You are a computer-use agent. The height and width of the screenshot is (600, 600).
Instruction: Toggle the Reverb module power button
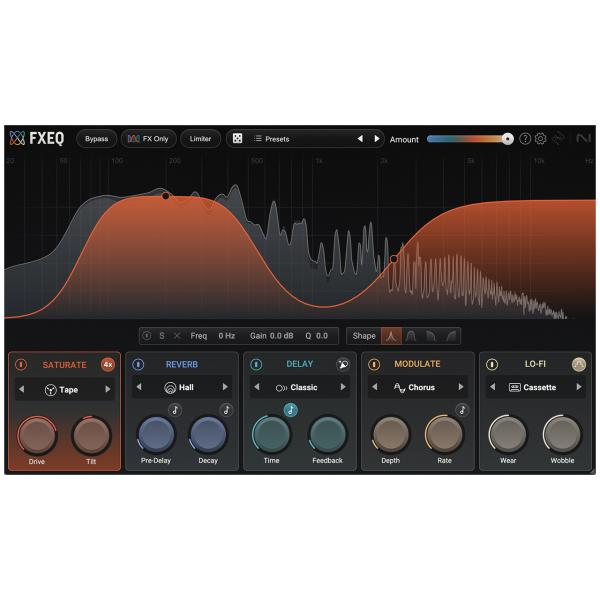(x=139, y=365)
